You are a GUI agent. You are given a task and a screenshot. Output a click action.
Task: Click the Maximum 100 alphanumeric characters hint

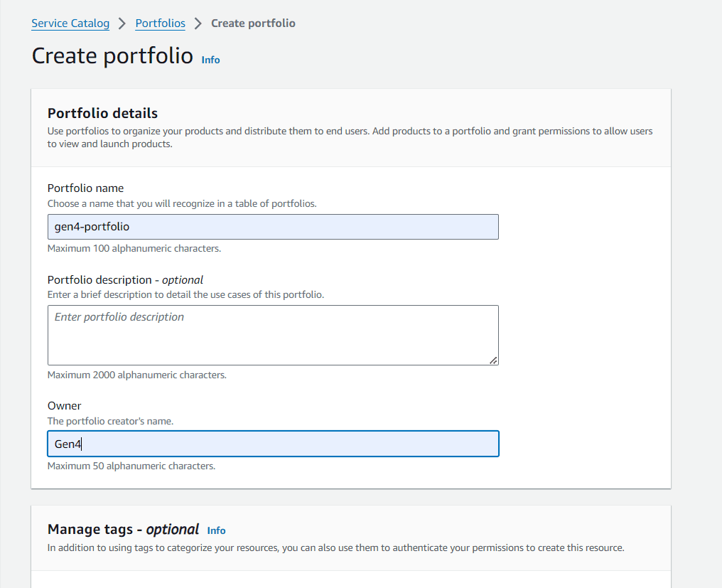pos(134,248)
